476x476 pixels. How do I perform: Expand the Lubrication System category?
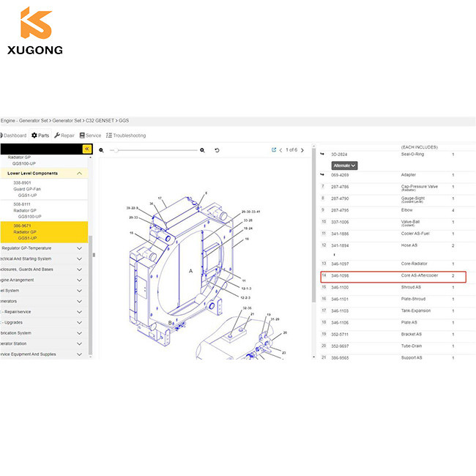(x=79, y=332)
